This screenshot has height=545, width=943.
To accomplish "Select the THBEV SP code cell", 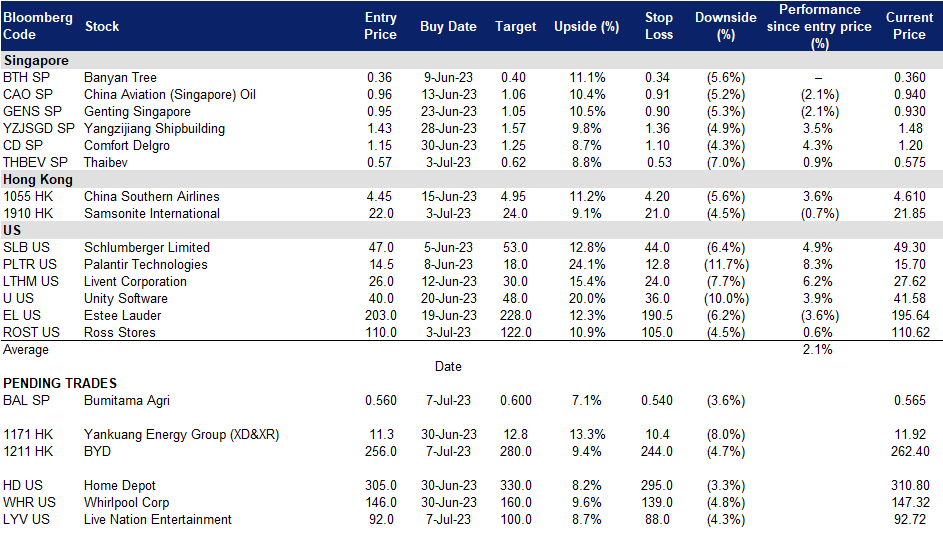I will point(35,162).
